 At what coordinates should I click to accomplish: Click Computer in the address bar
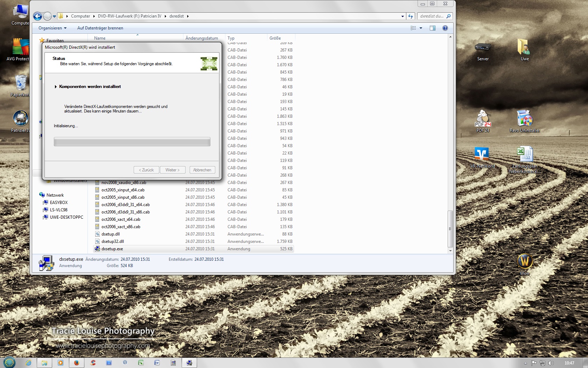[80, 16]
